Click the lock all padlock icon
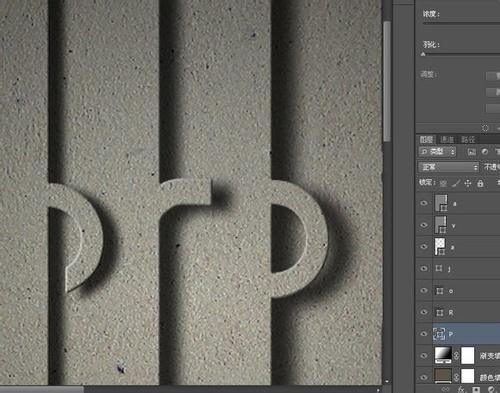This screenshot has height=393, width=500. (480, 183)
